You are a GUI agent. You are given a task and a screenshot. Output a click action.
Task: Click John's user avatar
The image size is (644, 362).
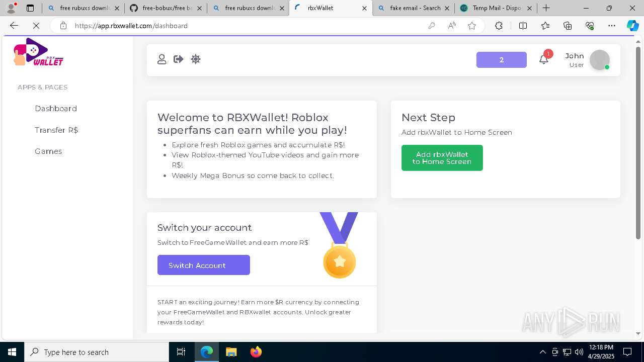coord(600,60)
